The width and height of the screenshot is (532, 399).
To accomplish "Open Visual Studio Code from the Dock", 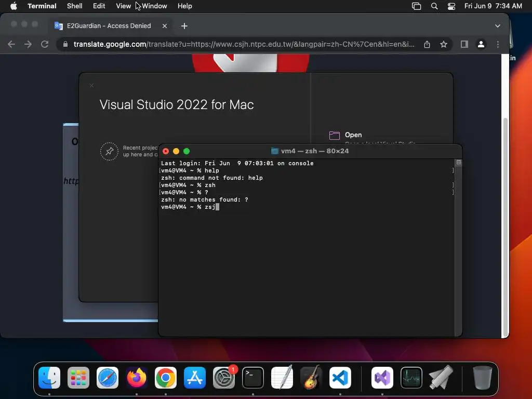I will [340, 378].
